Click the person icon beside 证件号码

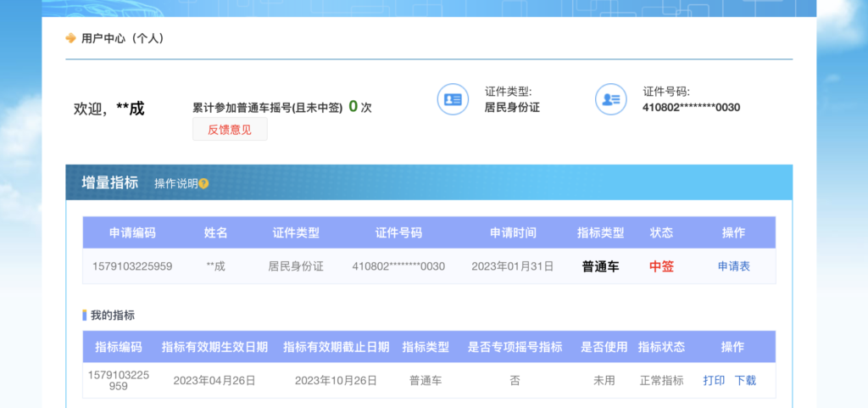coord(610,99)
